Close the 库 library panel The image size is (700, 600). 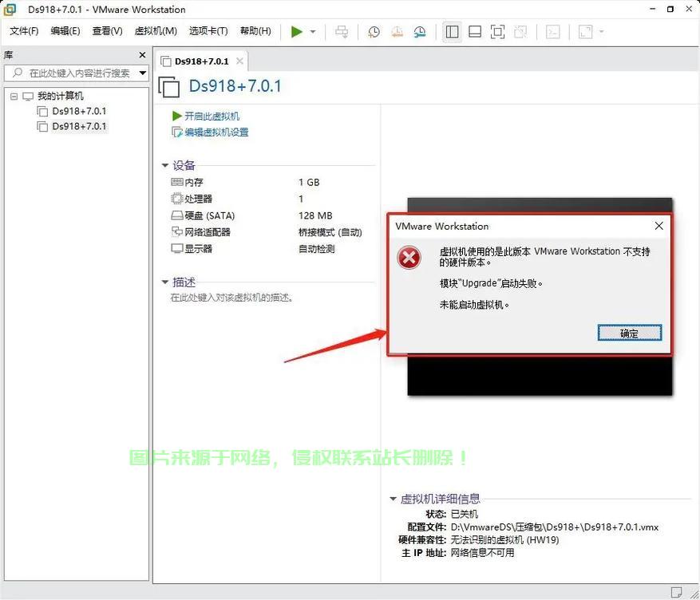point(142,55)
